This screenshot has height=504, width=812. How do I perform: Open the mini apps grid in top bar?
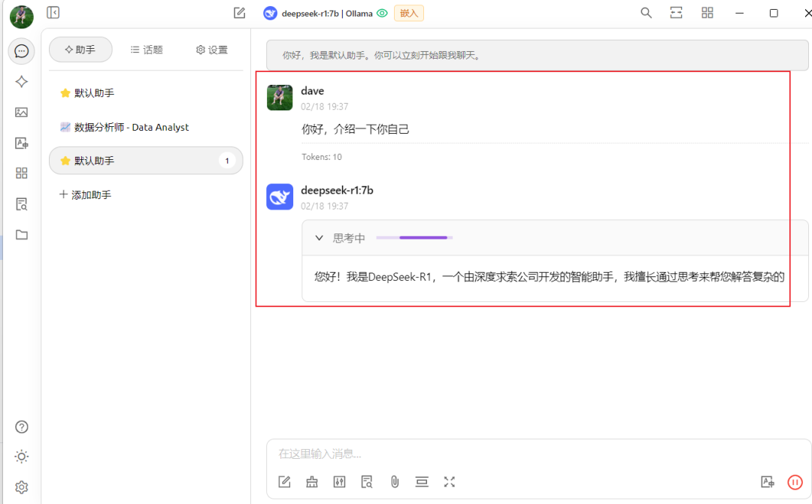click(x=707, y=13)
